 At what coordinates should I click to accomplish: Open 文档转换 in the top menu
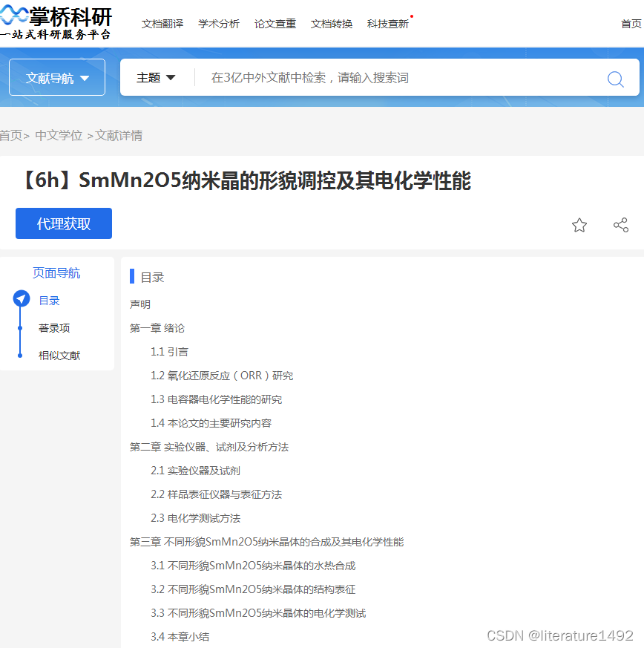tap(332, 24)
